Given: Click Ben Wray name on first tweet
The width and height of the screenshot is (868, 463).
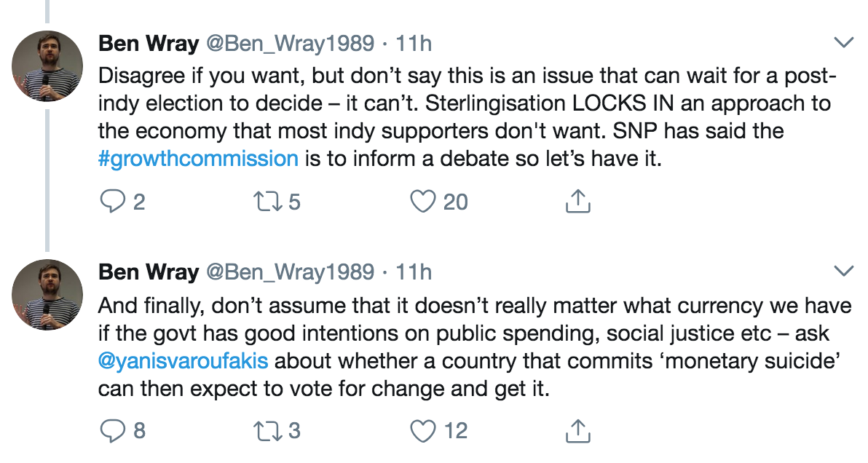Looking at the screenshot, I should click(x=149, y=44).
